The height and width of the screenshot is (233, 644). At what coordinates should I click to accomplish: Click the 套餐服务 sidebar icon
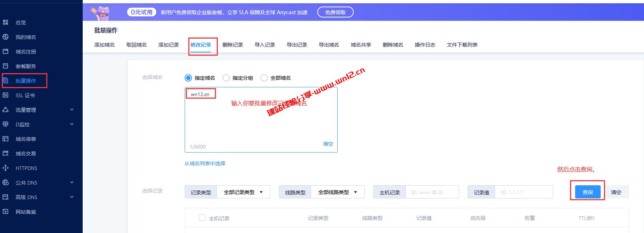pyautogui.click(x=5, y=66)
